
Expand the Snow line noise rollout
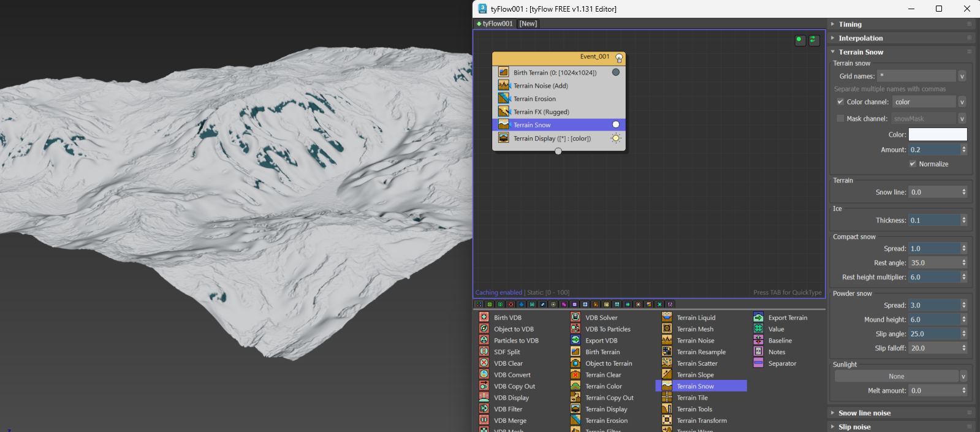pyautogui.click(x=864, y=413)
